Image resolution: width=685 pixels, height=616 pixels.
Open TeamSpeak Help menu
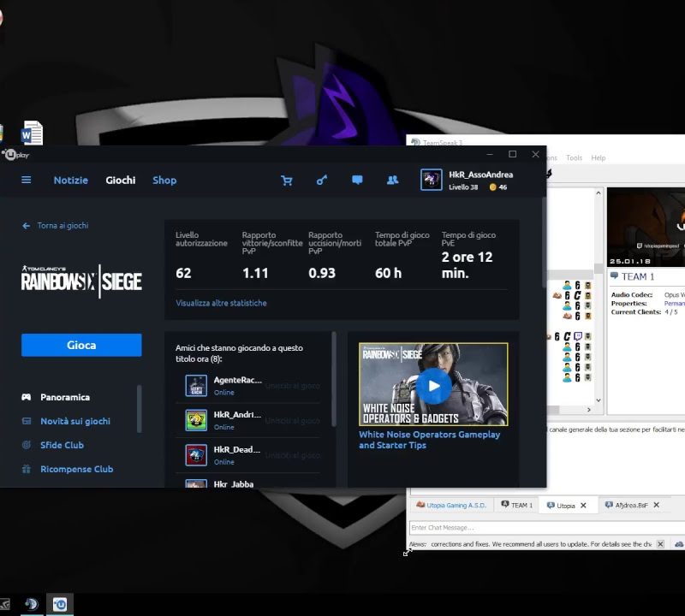[x=598, y=158]
